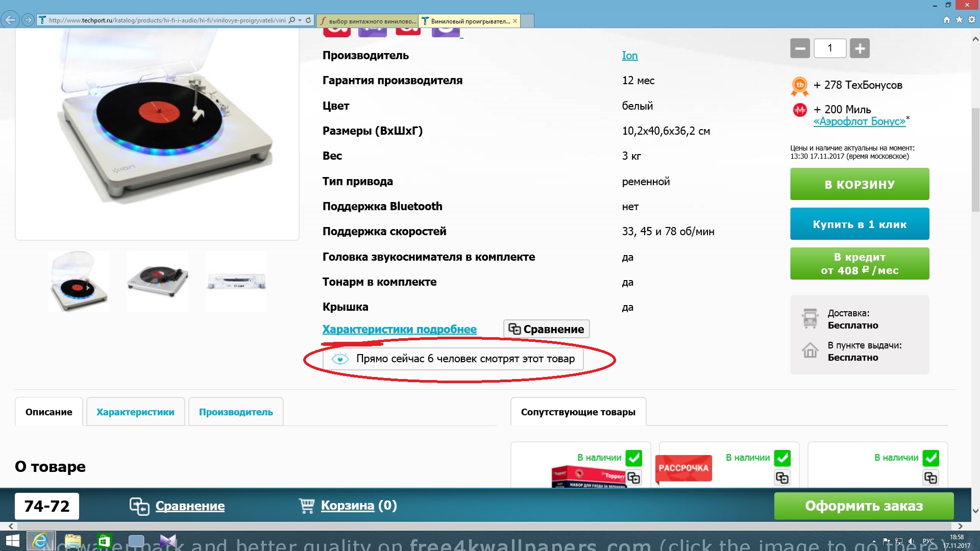
Task: Toggle green availability checkmark on first product
Action: pyautogui.click(x=634, y=458)
